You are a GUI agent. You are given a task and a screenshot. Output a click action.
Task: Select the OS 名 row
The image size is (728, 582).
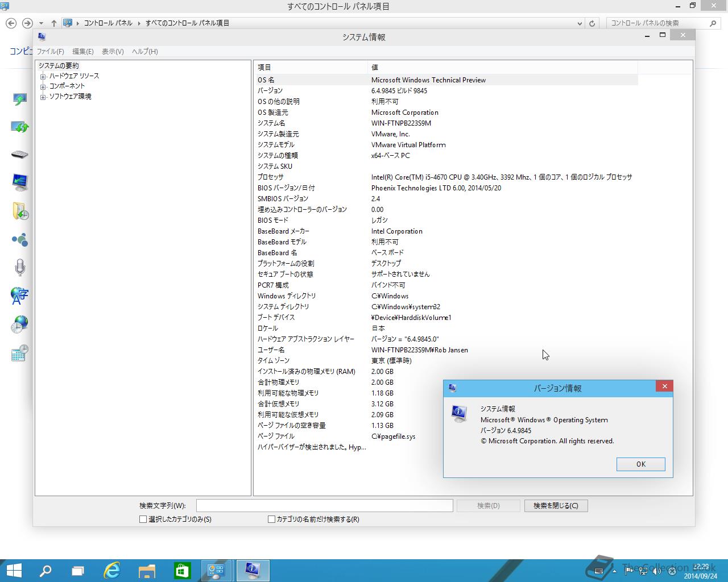click(446, 80)
